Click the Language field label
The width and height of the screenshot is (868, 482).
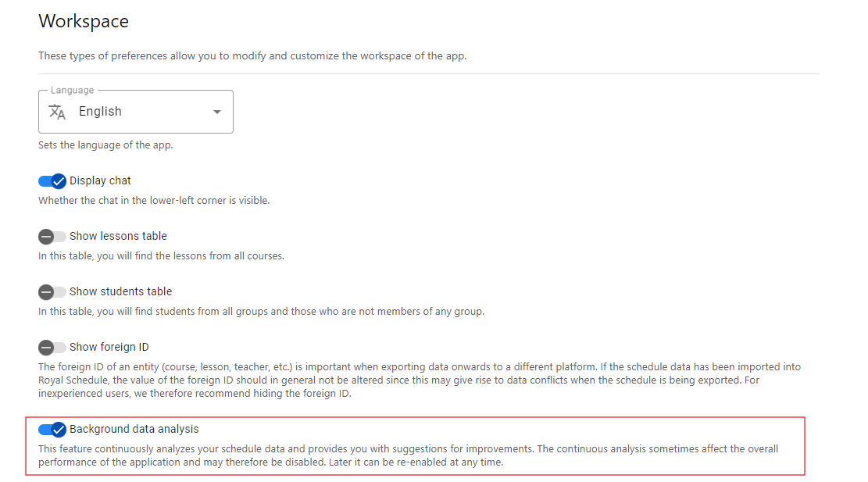[72, 90]
